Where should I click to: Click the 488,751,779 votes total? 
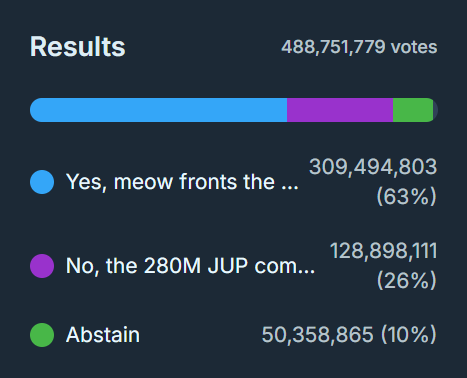click(x=359, y=47)
